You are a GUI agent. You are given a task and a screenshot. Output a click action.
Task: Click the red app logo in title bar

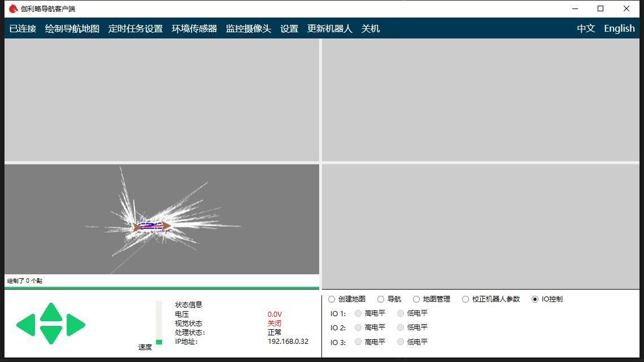13,8
